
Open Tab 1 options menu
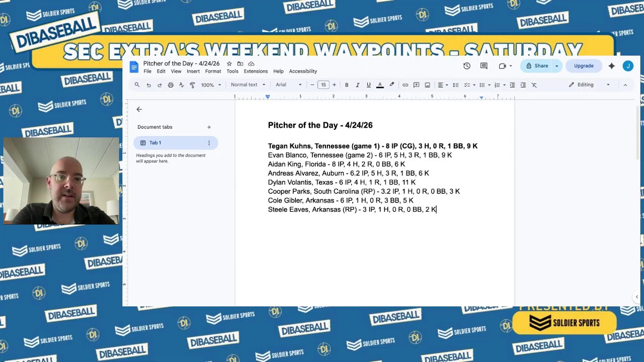[209, 143]
